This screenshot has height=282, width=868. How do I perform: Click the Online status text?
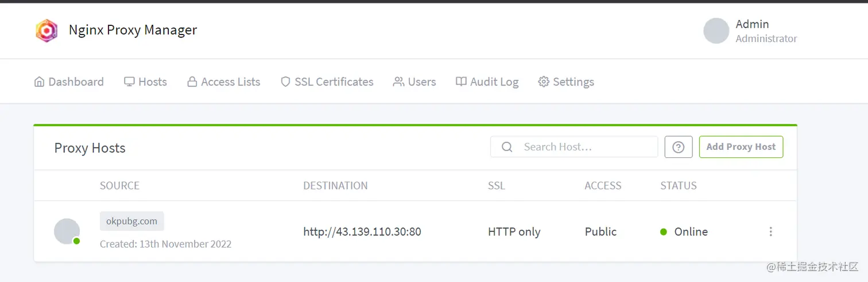point(691,232)
